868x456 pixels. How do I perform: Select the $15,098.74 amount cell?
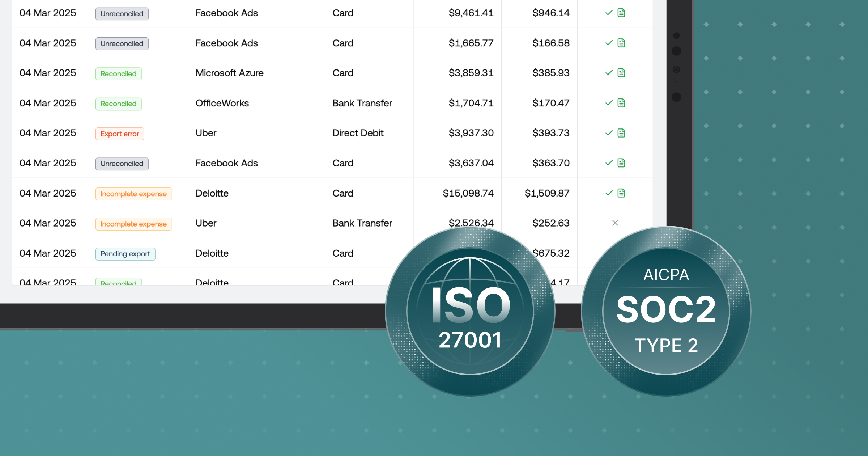click(468, 193)
